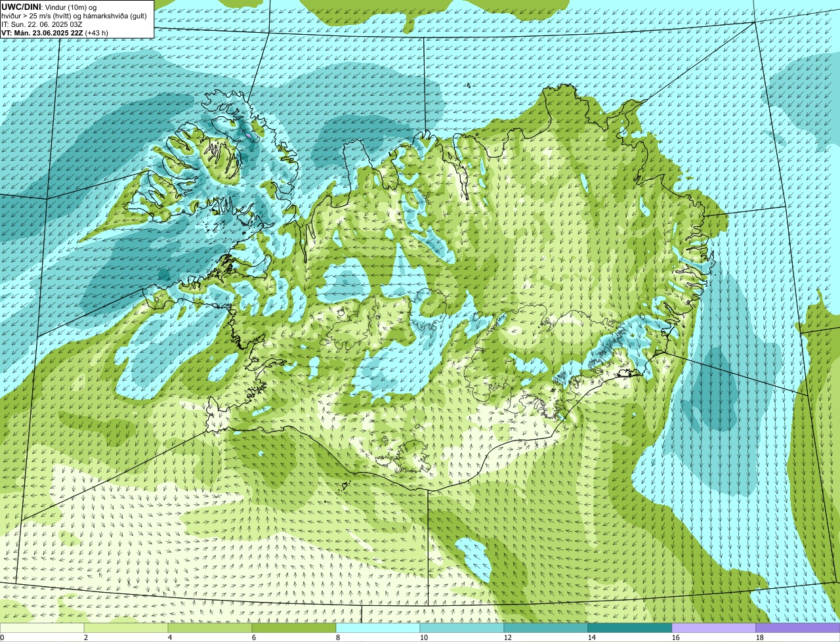Image resolution: width=840 pixels, height=642 pixels.
Task: Click the 2–4 m/s light green legend swatch
Action: pos(126,628)
